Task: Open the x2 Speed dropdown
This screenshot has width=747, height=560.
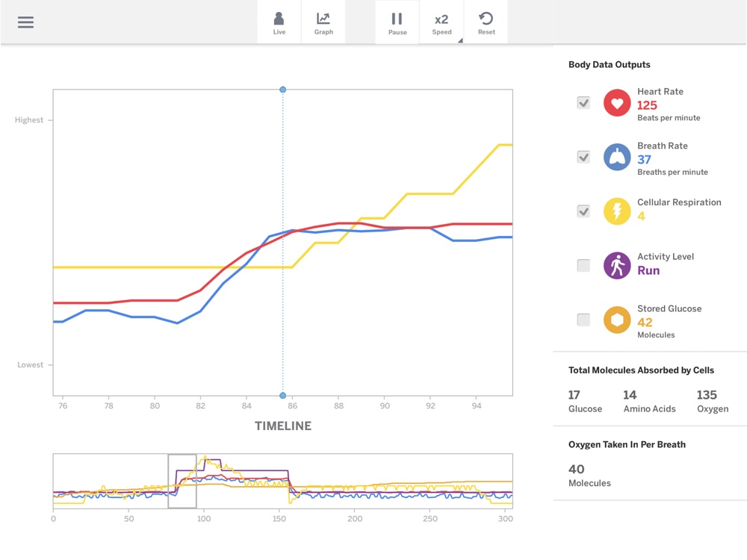Action: pos(442,22)
